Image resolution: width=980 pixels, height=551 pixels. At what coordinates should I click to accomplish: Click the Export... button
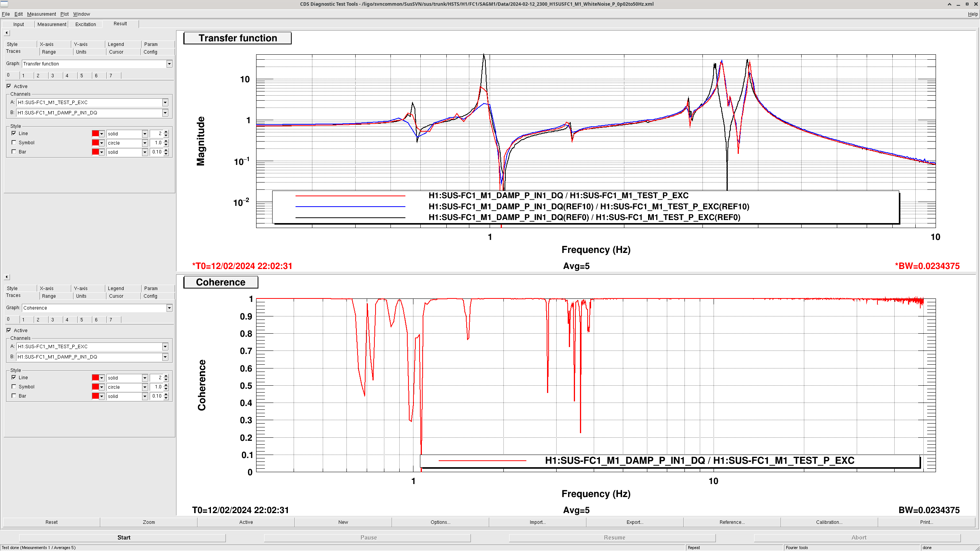(x=635, y=522)
